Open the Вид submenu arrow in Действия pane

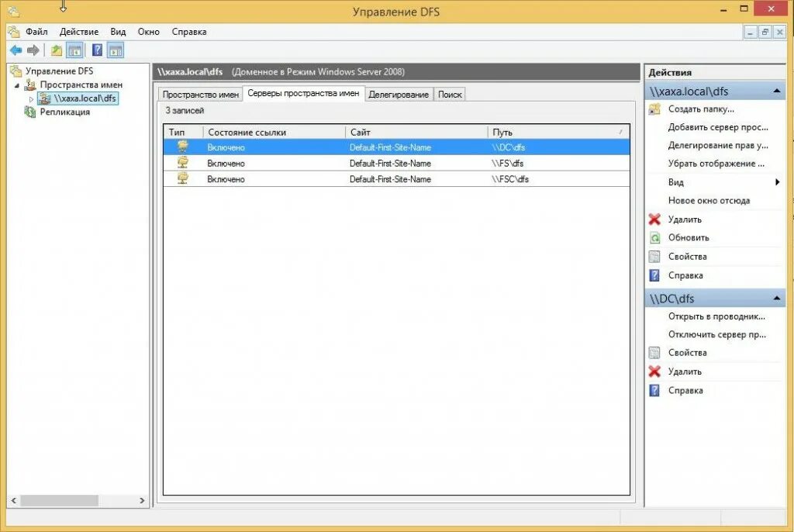[x=778, y=182]
